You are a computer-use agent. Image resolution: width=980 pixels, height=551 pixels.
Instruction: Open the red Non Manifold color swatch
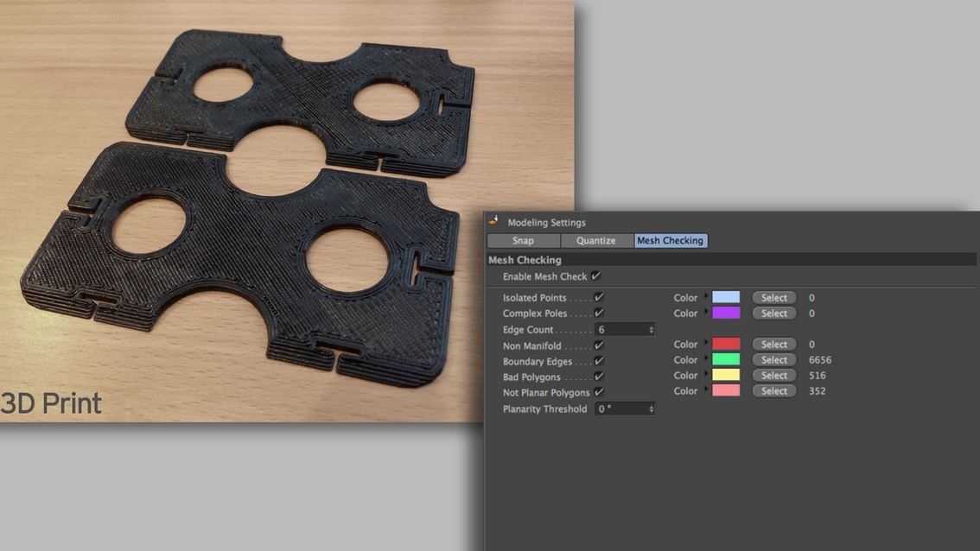[x=726, y=345]
